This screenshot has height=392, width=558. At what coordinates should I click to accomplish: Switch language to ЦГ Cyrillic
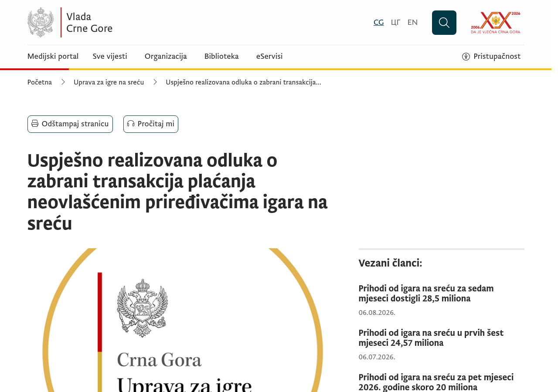[x=395, y=22]
